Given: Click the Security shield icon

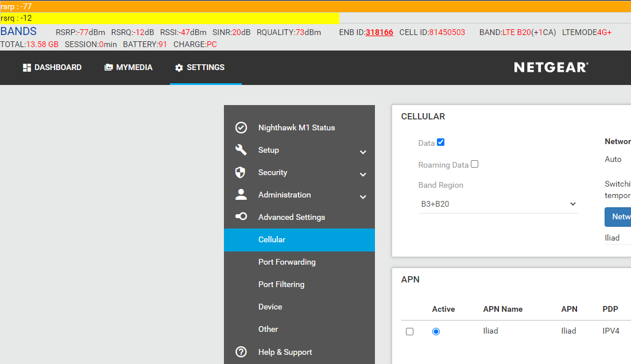Looking at the screenshot, I should click(x=240, y=172).
